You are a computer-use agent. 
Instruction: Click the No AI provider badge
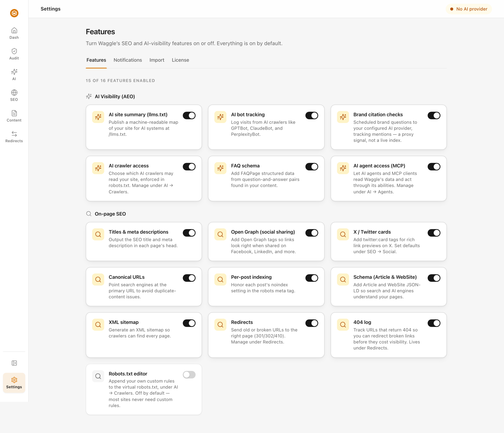pyautogui.click(x=469, y=9)
